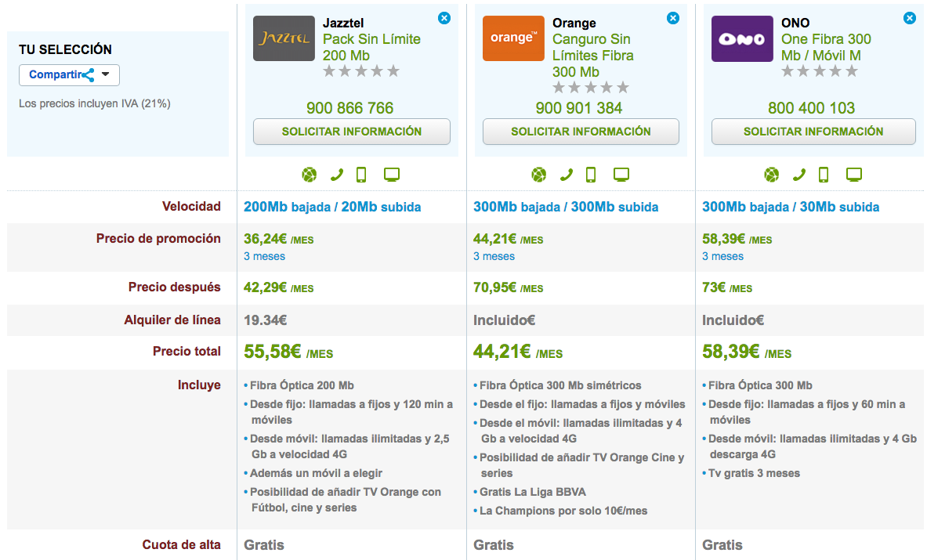Click Orange mobile phone icon
Image resolution: width=927 pixels, height=560 pixels.
[x=591, y=175]
